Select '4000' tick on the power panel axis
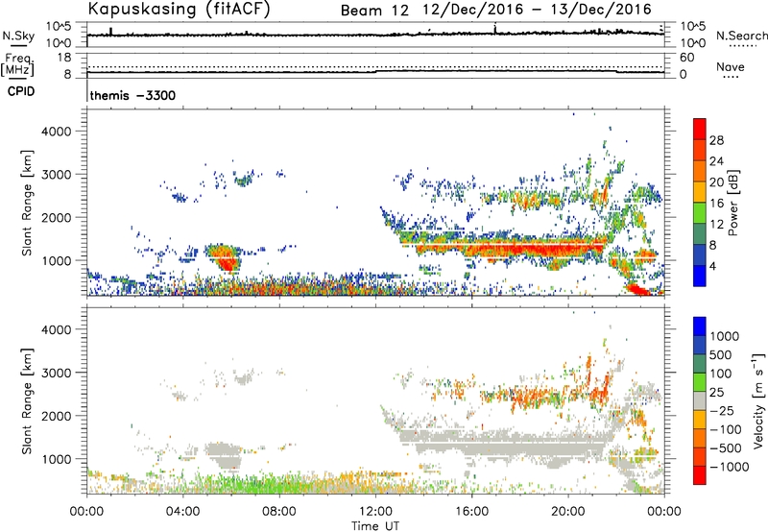 57,132
